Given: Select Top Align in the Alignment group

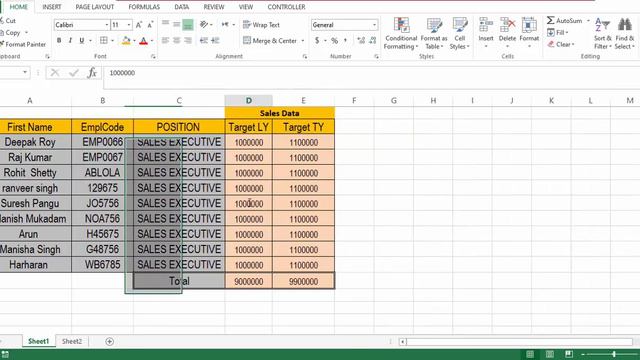Looking at the screenshot, I should [x=165, y=24].
